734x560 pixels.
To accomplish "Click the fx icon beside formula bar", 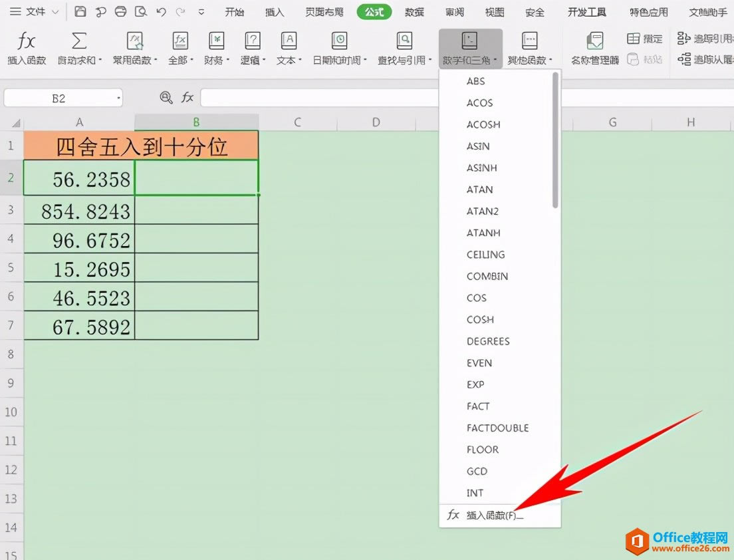I will [187, 97].
